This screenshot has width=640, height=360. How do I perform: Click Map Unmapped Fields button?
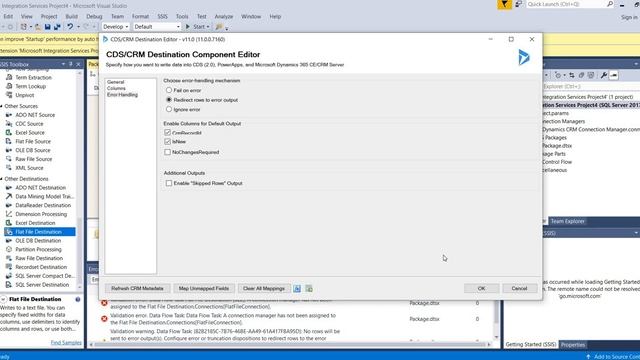point(204,289)
